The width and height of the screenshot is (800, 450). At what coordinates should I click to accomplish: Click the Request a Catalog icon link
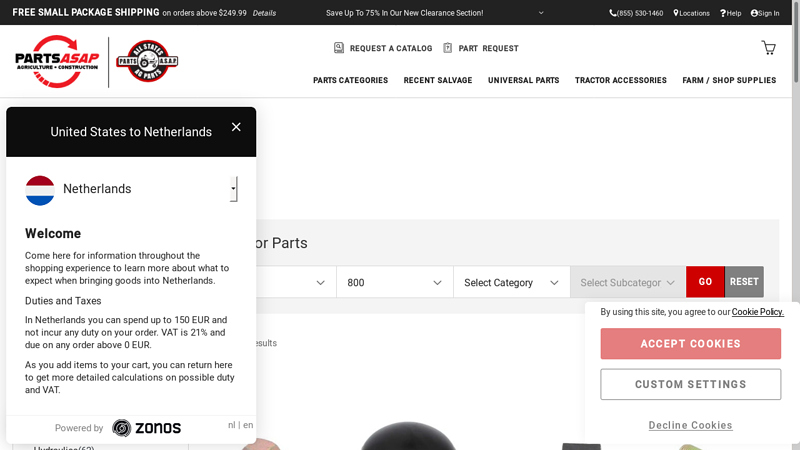(x=383, y=48)
